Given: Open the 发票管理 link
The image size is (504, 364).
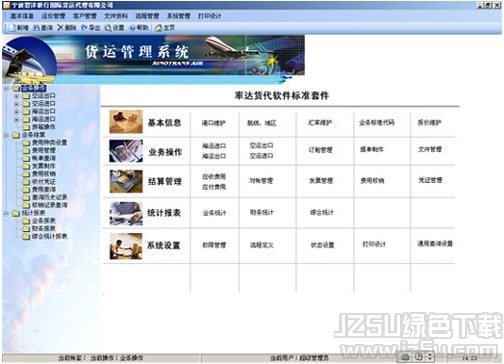Looking at the screenshot, I should point(321,181).
